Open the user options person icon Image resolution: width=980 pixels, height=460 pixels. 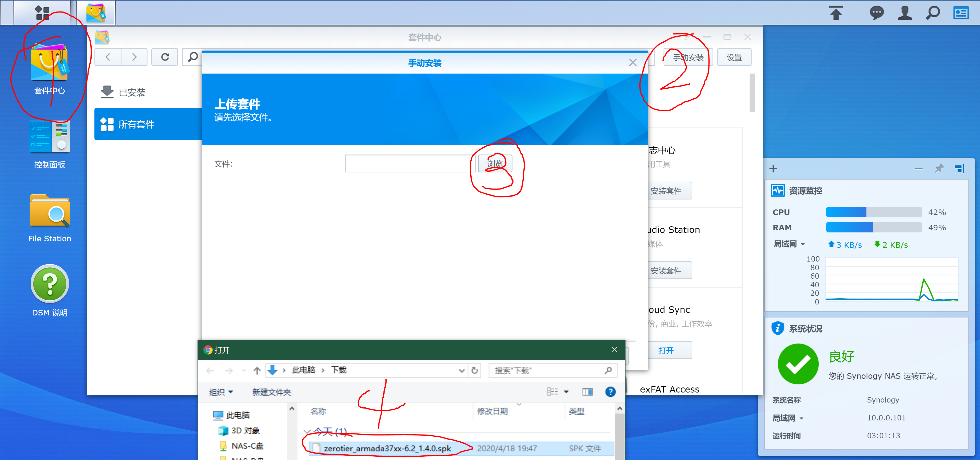(905, 13)
